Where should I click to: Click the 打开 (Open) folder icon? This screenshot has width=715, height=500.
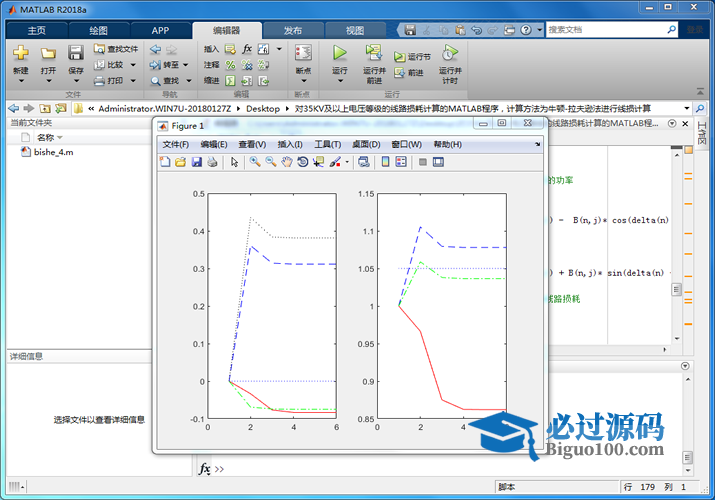coord(48,53)
